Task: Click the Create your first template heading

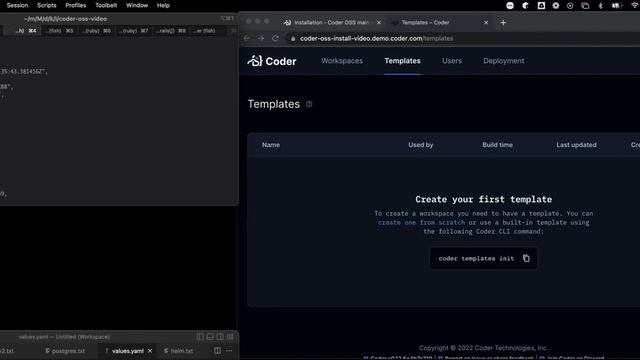Action: [x=483, y=199]
